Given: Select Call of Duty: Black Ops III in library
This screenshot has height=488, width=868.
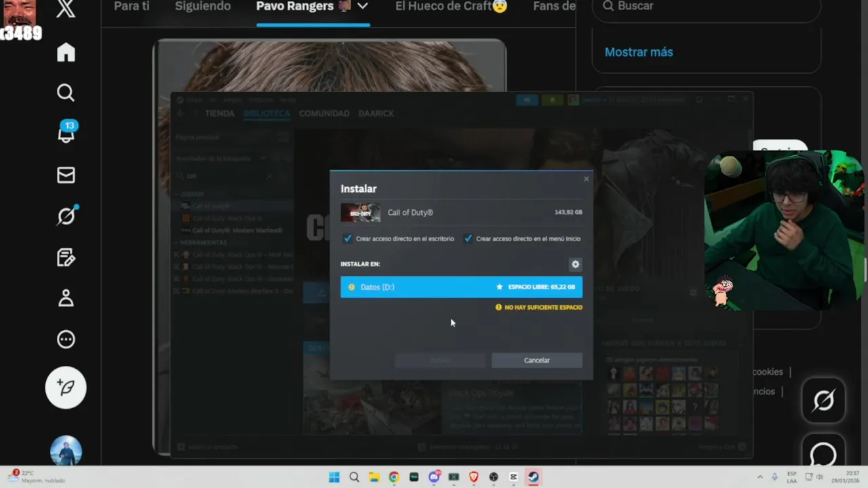Looking at the screenshot, I should (x=227, y=218).
